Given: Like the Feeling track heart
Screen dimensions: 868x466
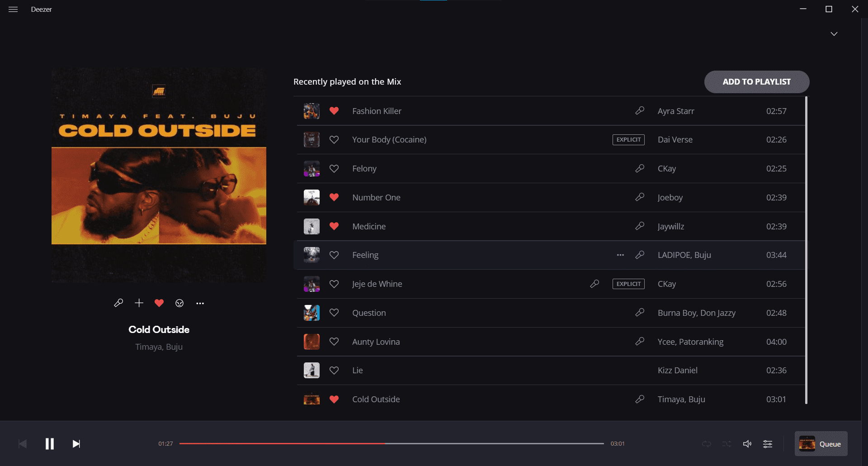Looking at the screenshot, I should point(334,255).
